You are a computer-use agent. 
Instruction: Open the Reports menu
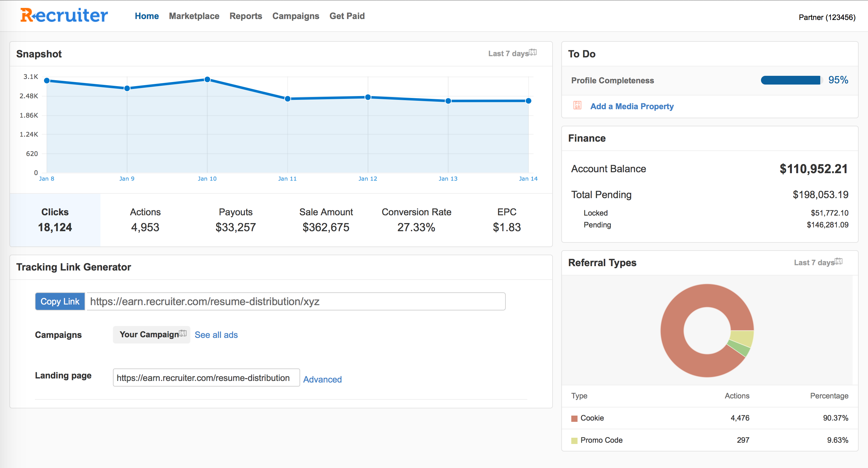coord(246,16)
